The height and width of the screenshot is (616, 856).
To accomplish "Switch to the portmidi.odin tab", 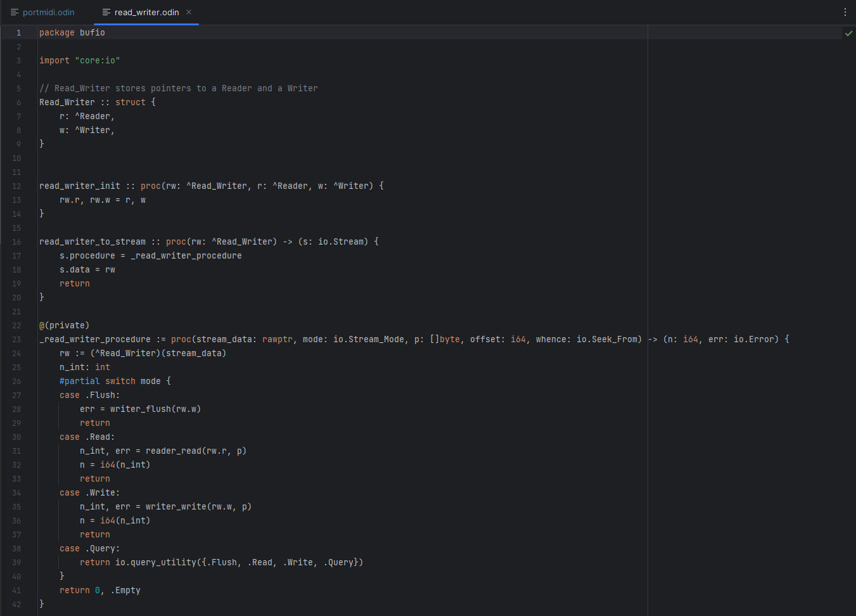I will pyautogui.click(x=48, y=12).
